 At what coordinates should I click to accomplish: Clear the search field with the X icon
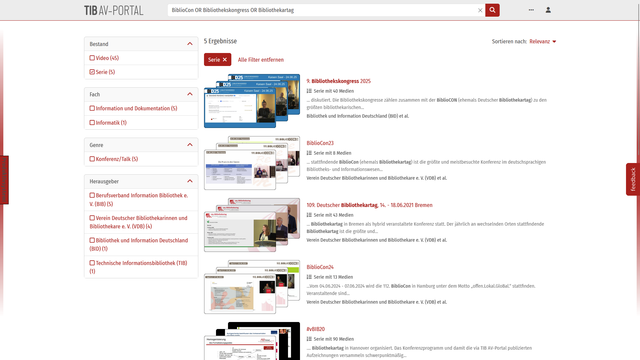point(480,10)
